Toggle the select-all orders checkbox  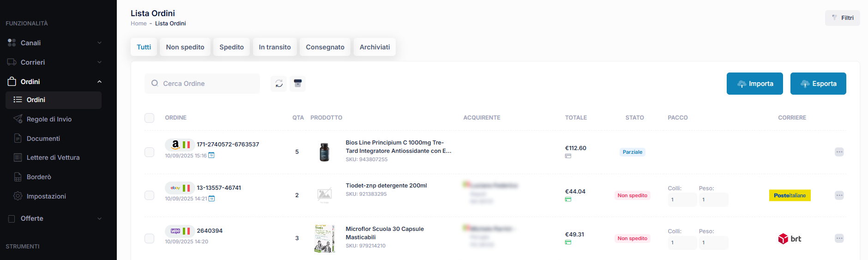[150, 118]
